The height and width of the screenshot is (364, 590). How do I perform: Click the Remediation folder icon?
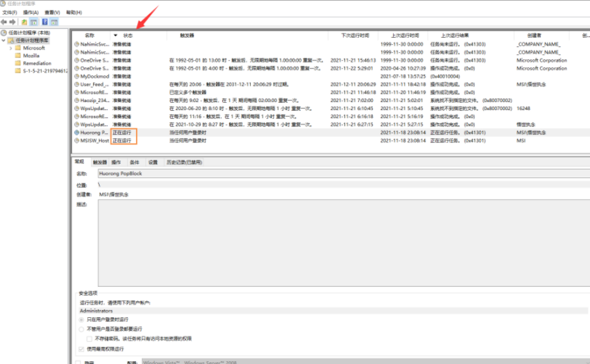(18, 63)
